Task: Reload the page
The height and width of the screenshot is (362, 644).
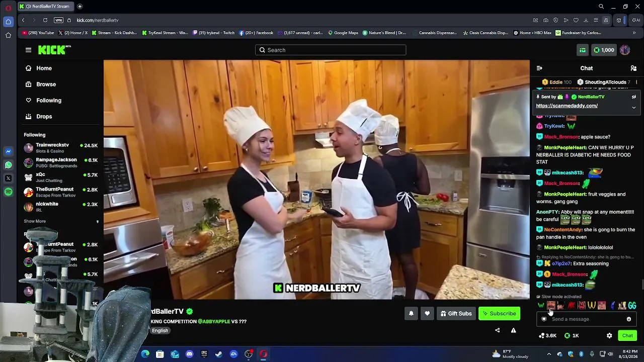Action: 45,20
